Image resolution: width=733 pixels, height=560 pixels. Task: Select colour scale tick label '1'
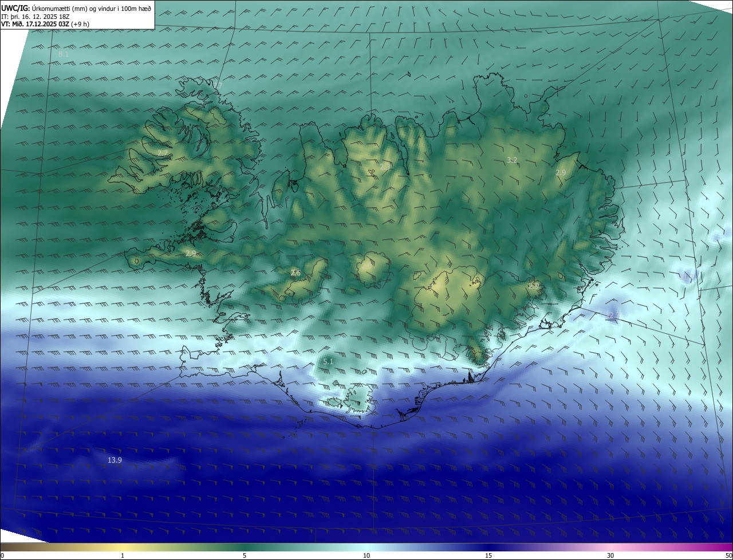pyautogui.click(x=123, y=555)
